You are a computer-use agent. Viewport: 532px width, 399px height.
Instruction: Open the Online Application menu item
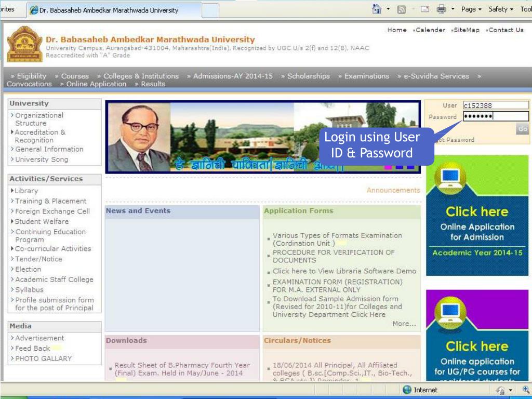(96, 84)
